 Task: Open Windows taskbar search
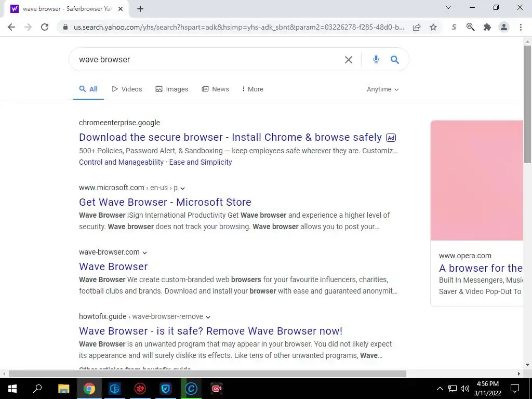click(x=37, y=389)
